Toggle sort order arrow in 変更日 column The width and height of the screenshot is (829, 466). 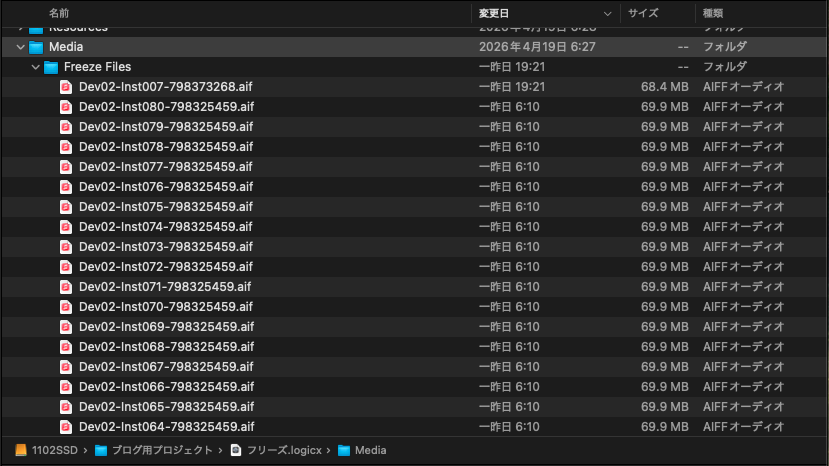(x=607, y=13)
